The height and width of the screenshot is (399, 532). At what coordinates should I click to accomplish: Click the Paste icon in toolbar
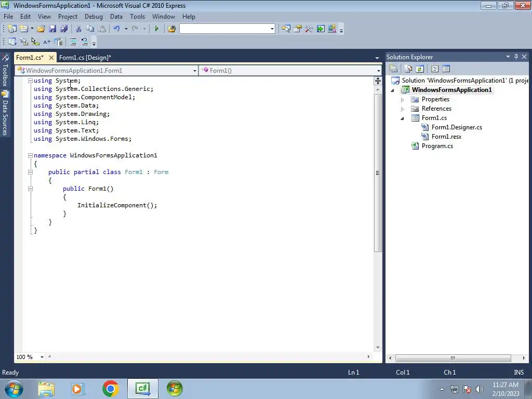(101, 29)
